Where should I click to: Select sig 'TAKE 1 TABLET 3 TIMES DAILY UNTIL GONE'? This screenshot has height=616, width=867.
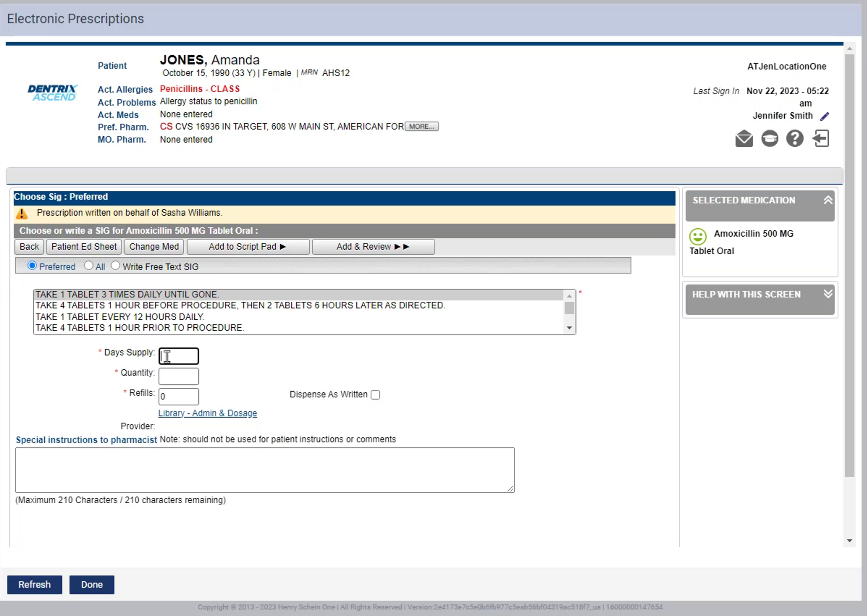click(299, 295)
